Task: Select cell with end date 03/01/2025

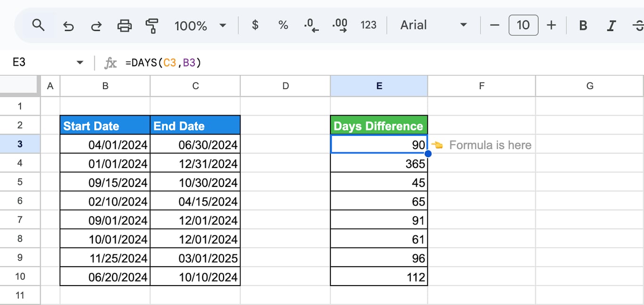Action: [195, 258]
